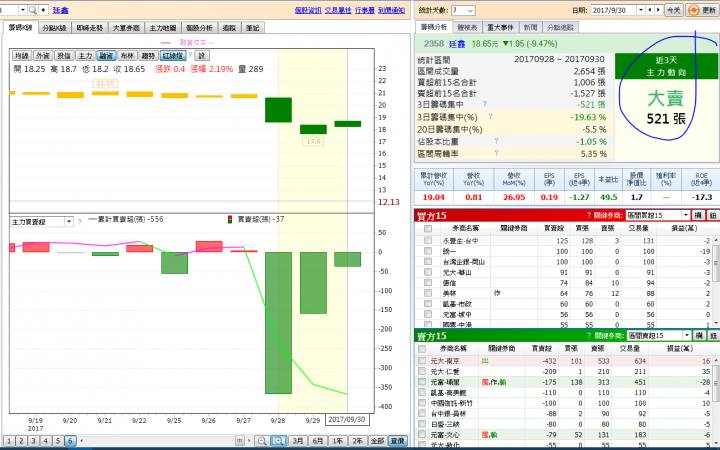Screen dimensions: 720x450
Task: Click the help icon beside 區間周轉率
Action: tap(496, 153)
